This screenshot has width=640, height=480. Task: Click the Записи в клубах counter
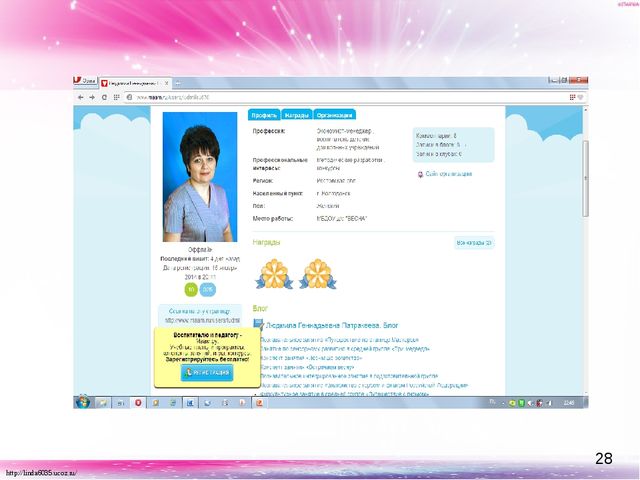tap(439, 154)
